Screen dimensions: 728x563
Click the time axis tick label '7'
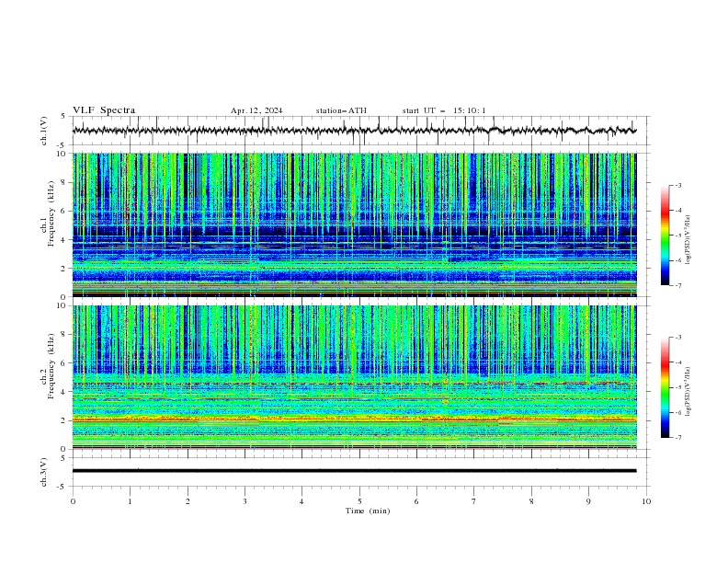tap(474, 501)
